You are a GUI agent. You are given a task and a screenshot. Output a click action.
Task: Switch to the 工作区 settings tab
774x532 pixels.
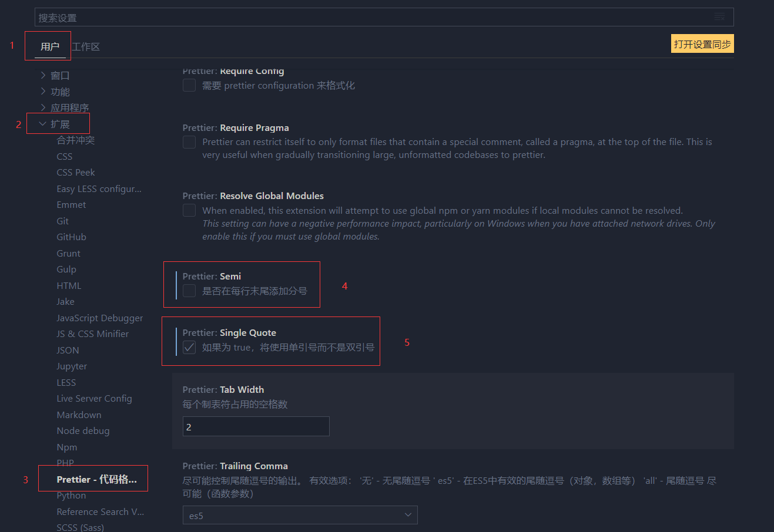pyautogui.click(x=86, y=46)
